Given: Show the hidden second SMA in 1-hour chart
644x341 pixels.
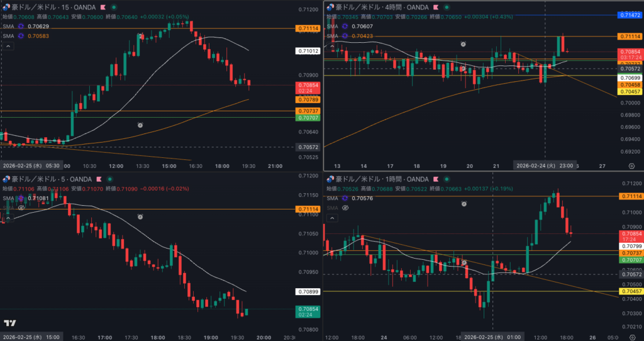Looking at the screenshot, I should (345, 208).
